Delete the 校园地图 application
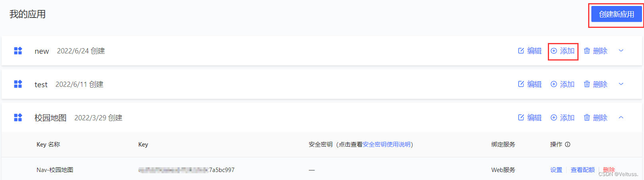 [596, 117]
